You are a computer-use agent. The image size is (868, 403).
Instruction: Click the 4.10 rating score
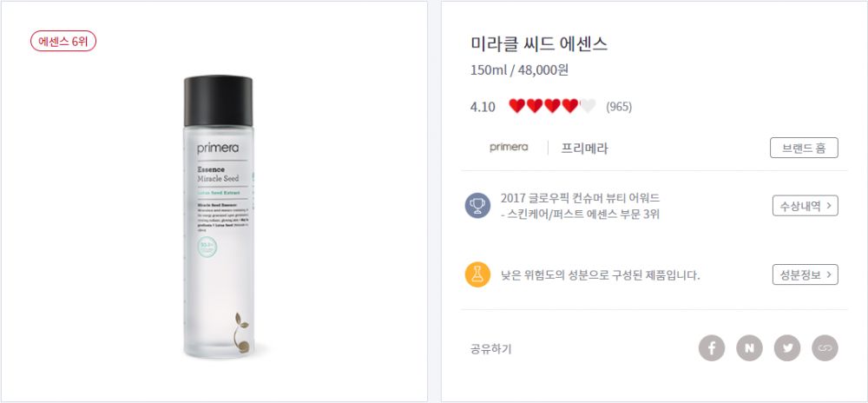[x=483, y=107]
